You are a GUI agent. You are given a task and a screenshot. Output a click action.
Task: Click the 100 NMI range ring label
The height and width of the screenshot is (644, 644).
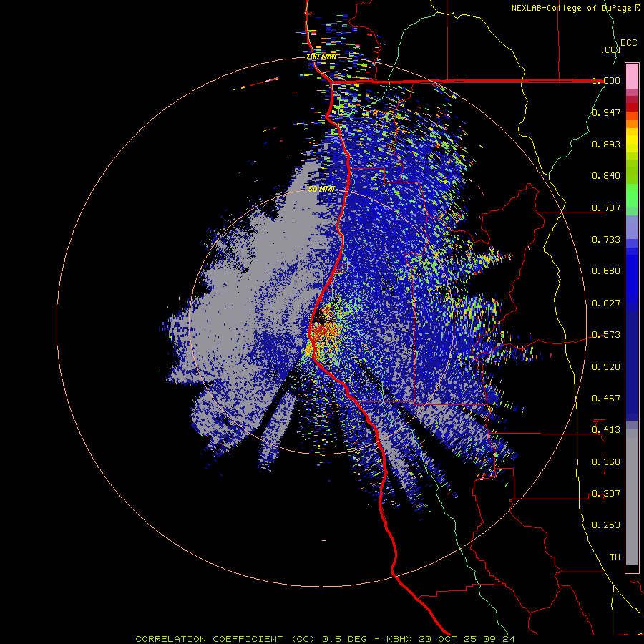321,57
